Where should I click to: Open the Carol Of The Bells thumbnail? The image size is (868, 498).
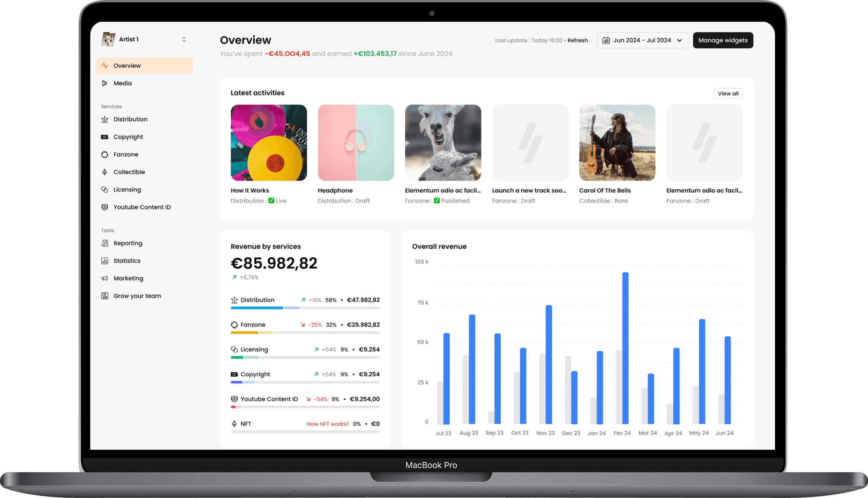(x=617, y=142)
